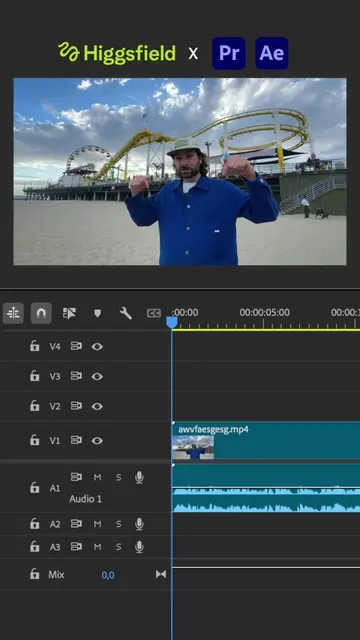Hide track V4 output eye
Screen dimensions: 360x640
[x=97, y=347]
